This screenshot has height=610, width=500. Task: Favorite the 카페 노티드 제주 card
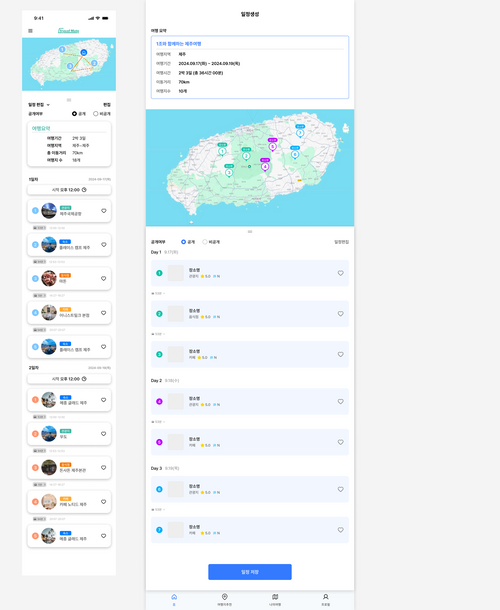pyautogui.click(x=104, y=502)
